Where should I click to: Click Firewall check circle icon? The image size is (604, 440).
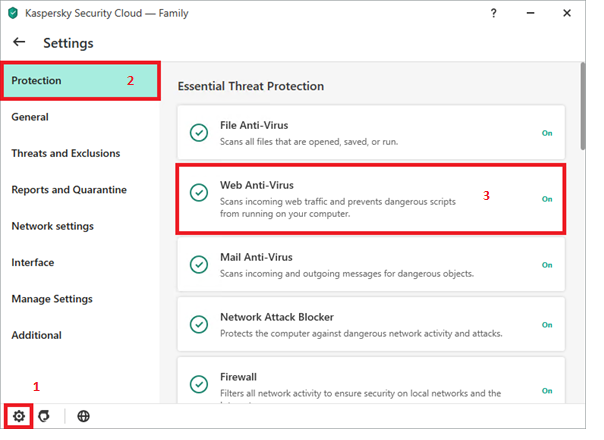[199, 384]
